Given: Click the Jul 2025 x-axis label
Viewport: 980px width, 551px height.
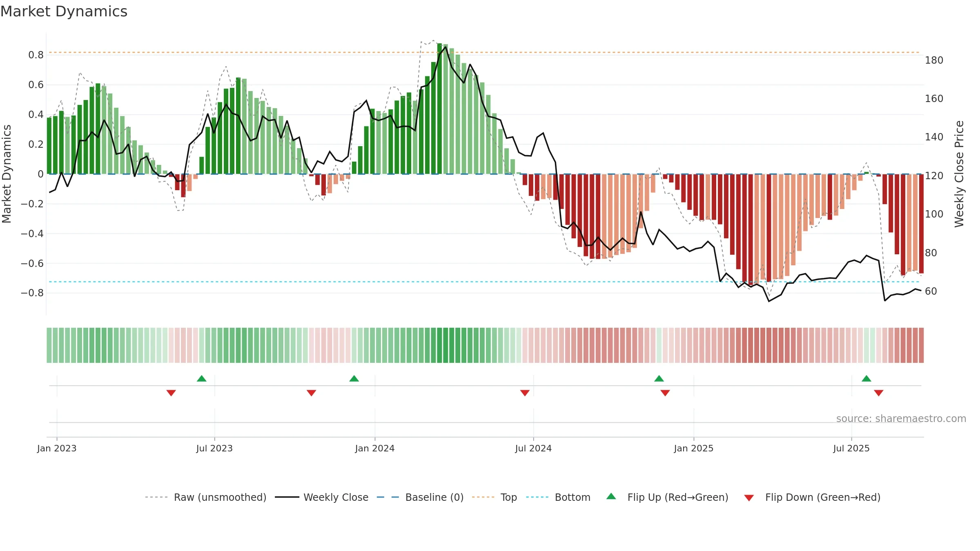Looking at the screenshot, I should pos(851,449).
